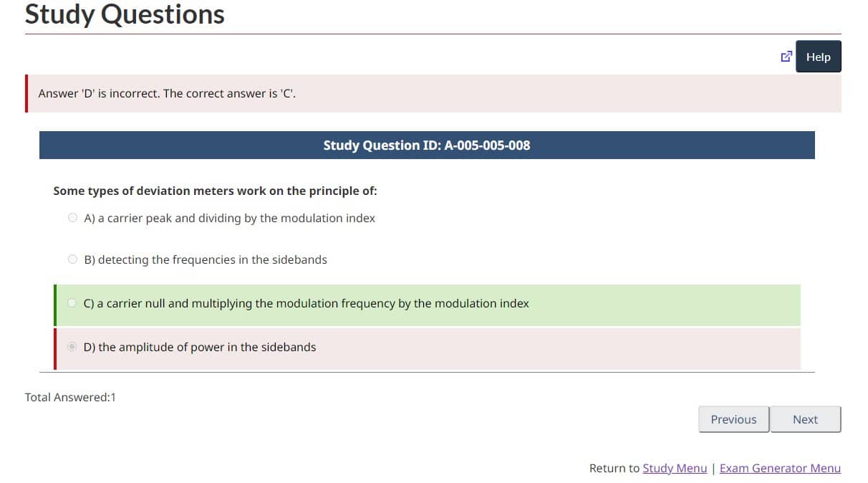Select radio button for answer A
The height and width of the screenshot is (483, 868).
click(x=72, y=218)
